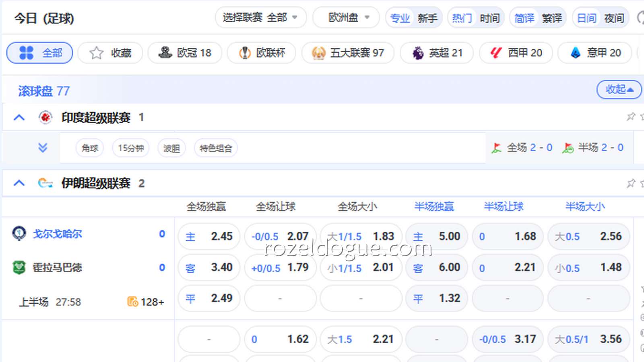Select the 15分钟 market chip
Screen dimensions: 644x362
[x=131, y=148]
